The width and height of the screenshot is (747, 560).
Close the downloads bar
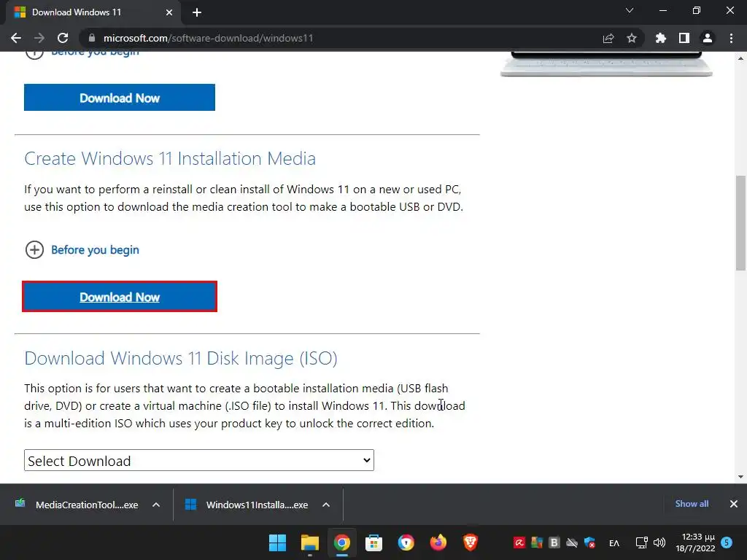coord(734,504)
